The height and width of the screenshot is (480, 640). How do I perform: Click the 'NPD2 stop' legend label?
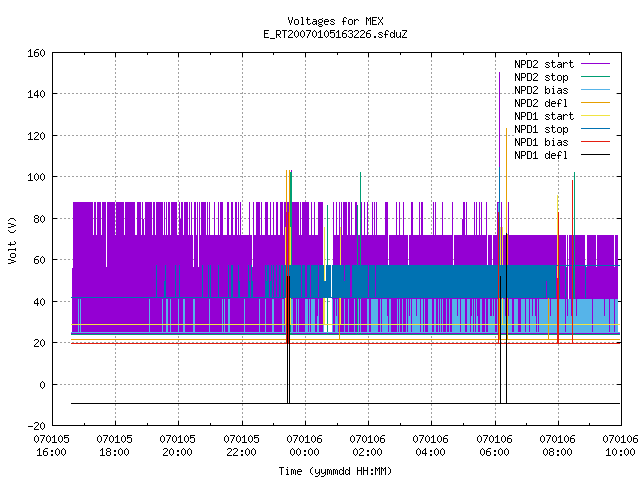tap(541, 77)
